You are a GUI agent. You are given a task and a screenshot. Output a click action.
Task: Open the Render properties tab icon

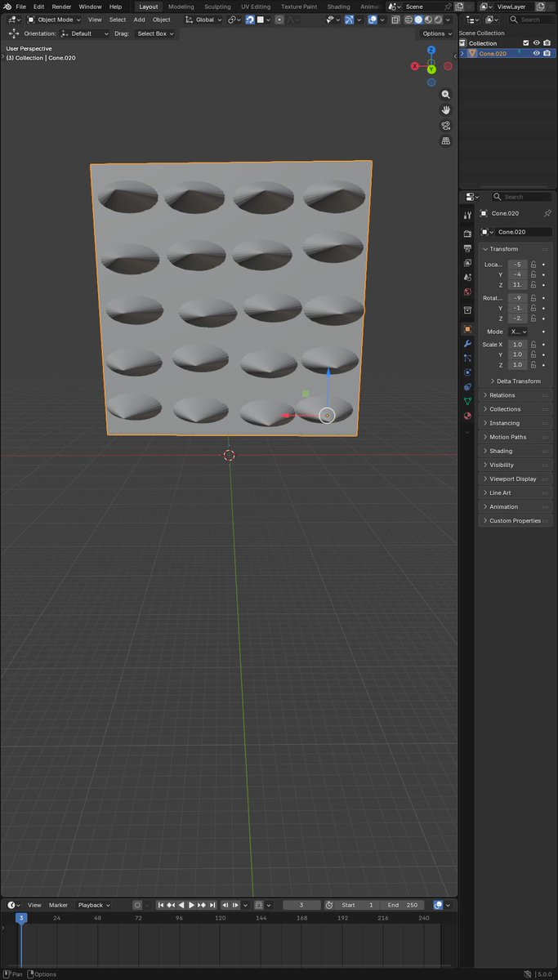pyautogui.click(x=467, y=233)
